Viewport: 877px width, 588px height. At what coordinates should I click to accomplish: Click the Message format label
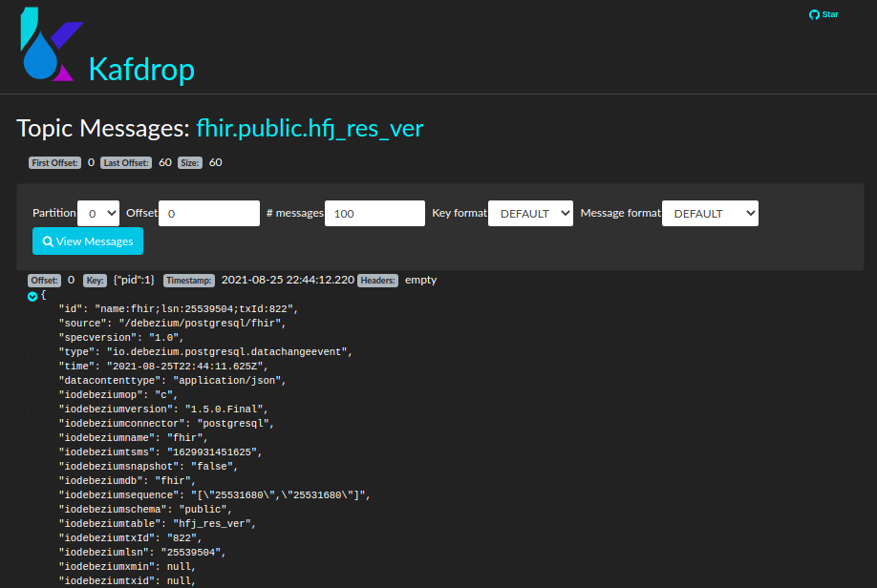tap(620, 213)
